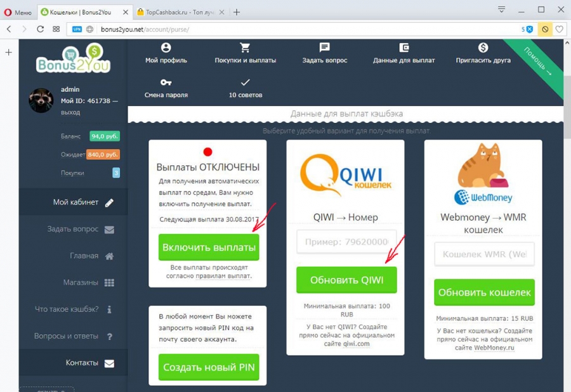This screenshot has width=571, height=392.
Task: Focus the Кошелек WMR input field
Action: coord(484,254)
